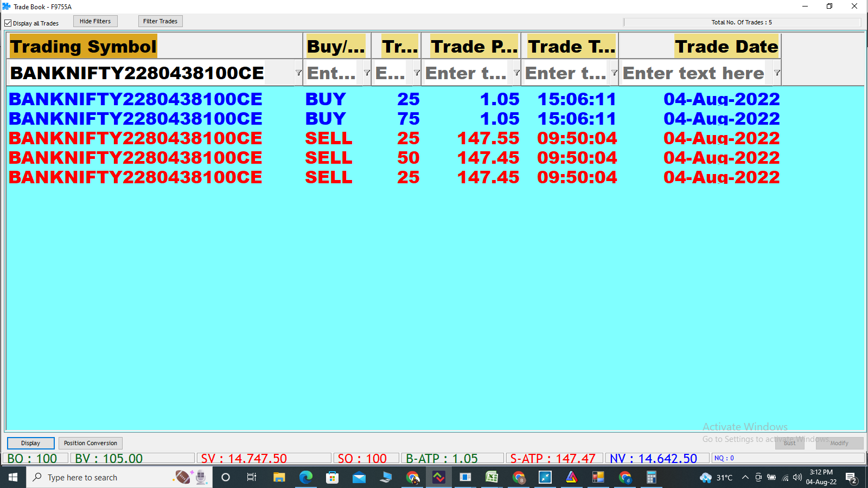Open Task View on the taskbar
The width and height of the screenshot is (868, 488).
[x=252, y=477]
